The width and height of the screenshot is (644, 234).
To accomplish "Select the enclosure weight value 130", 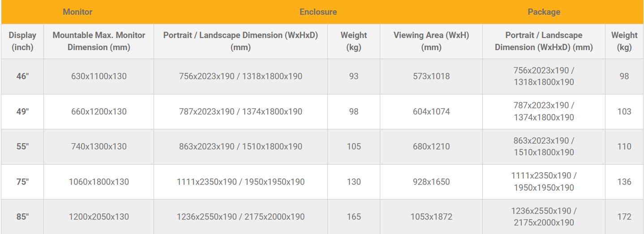I will point(354,182).
